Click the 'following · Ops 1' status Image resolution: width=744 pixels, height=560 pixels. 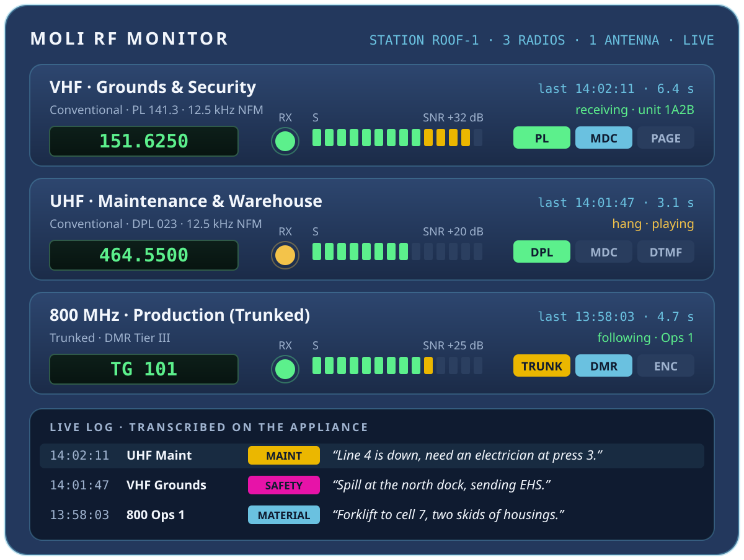pyautogui.click(x=646, y=338)
